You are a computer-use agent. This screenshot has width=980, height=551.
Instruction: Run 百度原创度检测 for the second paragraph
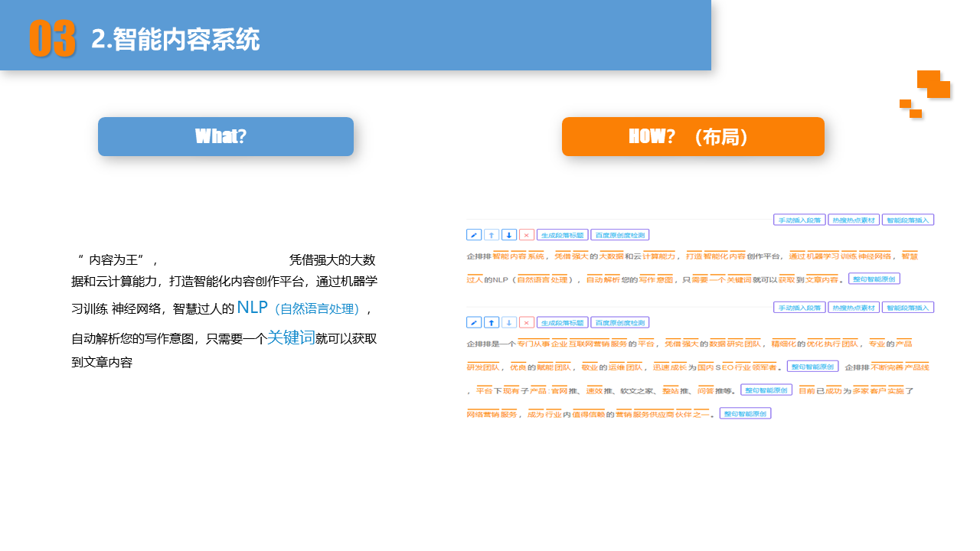[620, 321]
